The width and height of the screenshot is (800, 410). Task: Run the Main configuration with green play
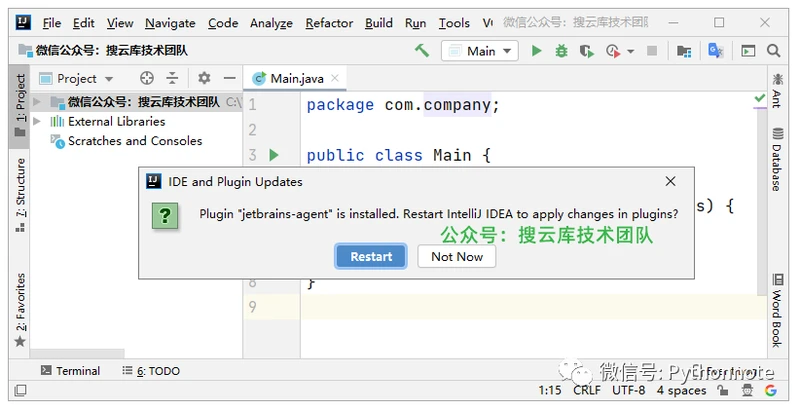click(x=537, y=51)
